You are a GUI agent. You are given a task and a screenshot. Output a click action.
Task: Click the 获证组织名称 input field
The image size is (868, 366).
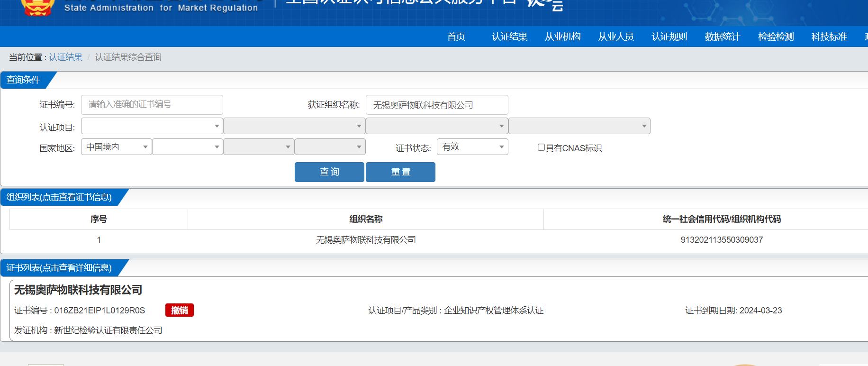(437, 105)
